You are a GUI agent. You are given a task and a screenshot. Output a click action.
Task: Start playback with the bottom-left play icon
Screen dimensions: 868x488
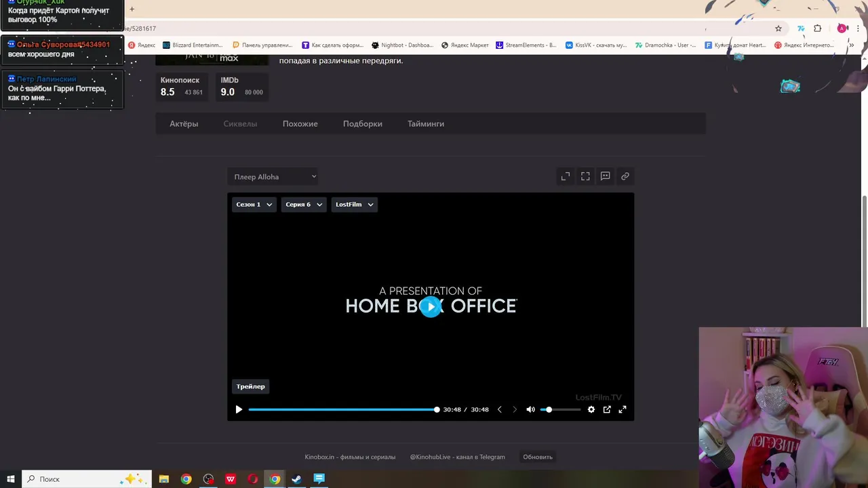(239, 409)
